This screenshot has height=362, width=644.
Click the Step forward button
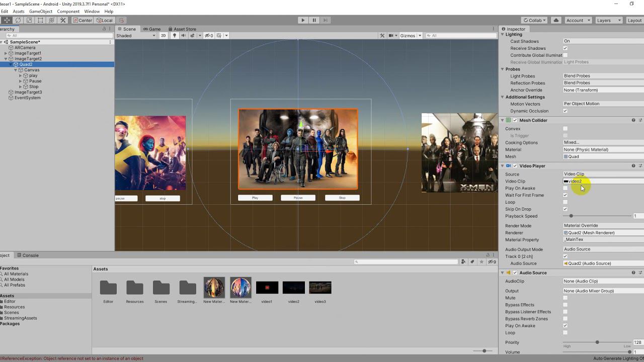click(x=326, y=20)
